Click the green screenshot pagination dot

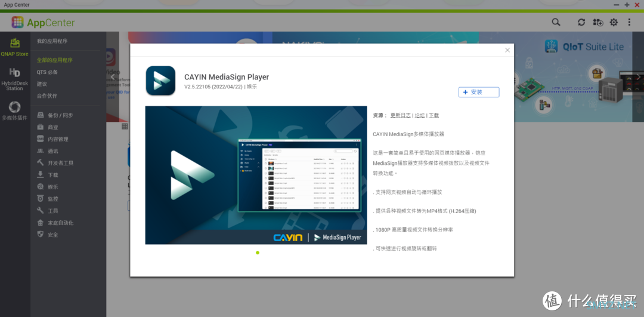point(258,253)
